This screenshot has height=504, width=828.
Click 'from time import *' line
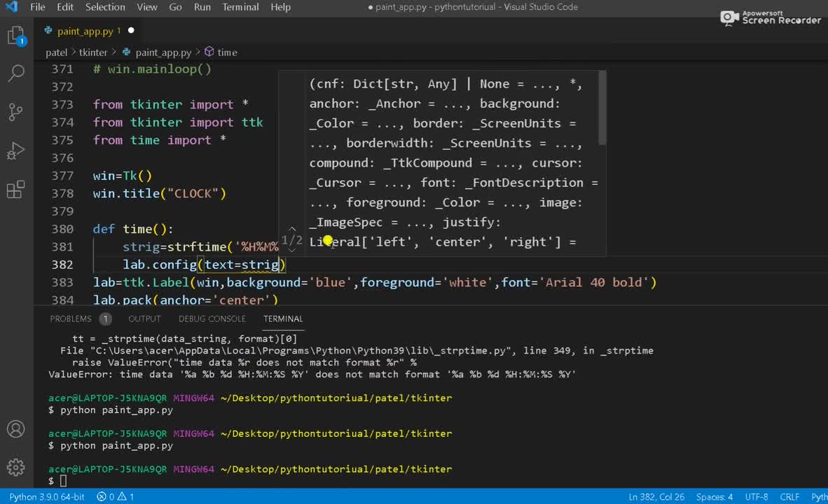tap(160, 140)
